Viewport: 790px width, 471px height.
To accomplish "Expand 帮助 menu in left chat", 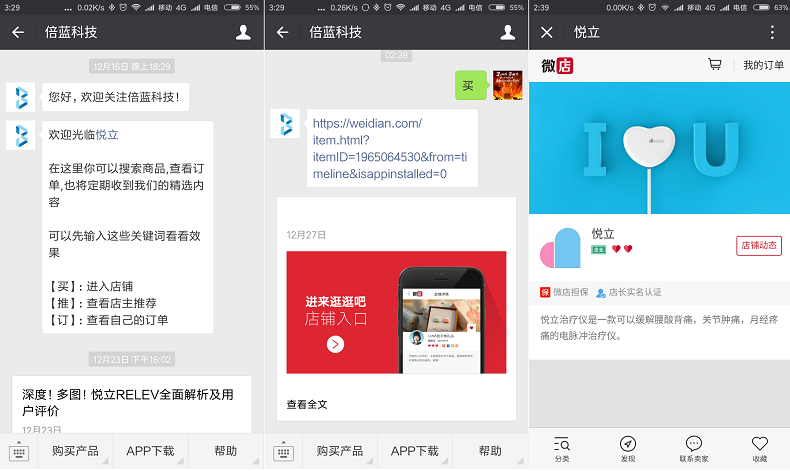I will [x=226, y=451].
